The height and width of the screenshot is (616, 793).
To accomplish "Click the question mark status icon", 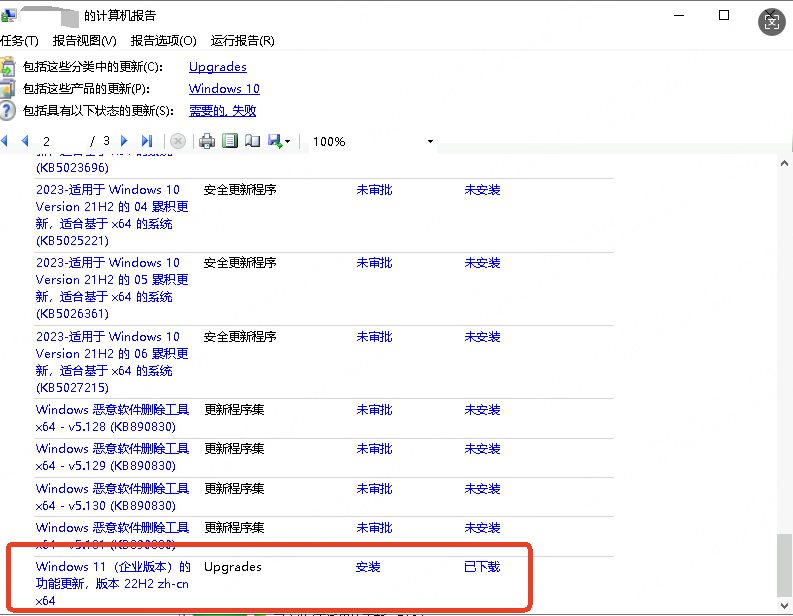I will (x=7, y=111).
